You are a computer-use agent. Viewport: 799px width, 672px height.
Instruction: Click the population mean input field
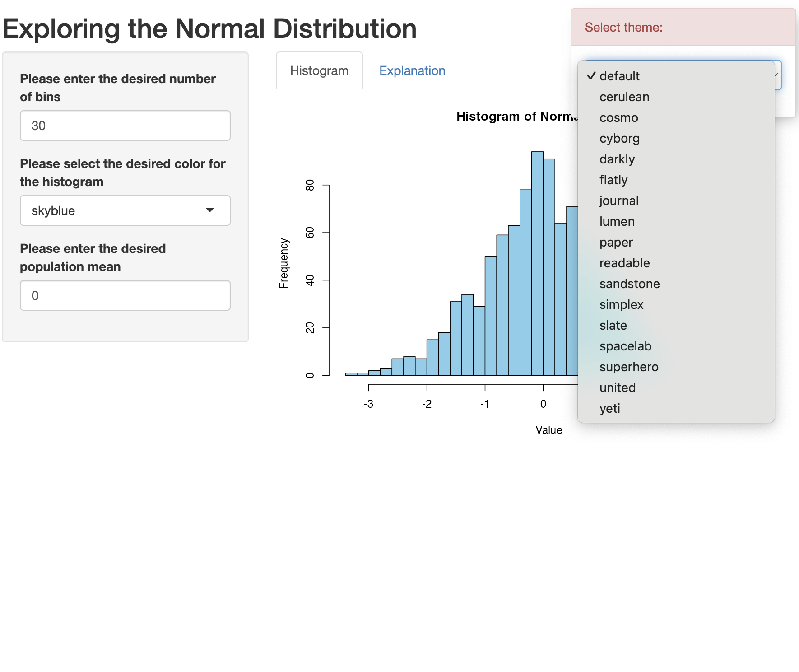125,295
